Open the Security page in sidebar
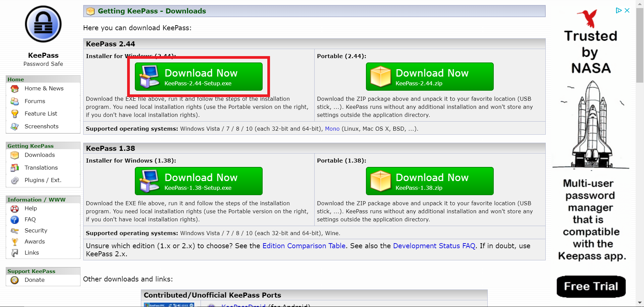Viewport: 644px width, 307px height. tap(36, 230)
